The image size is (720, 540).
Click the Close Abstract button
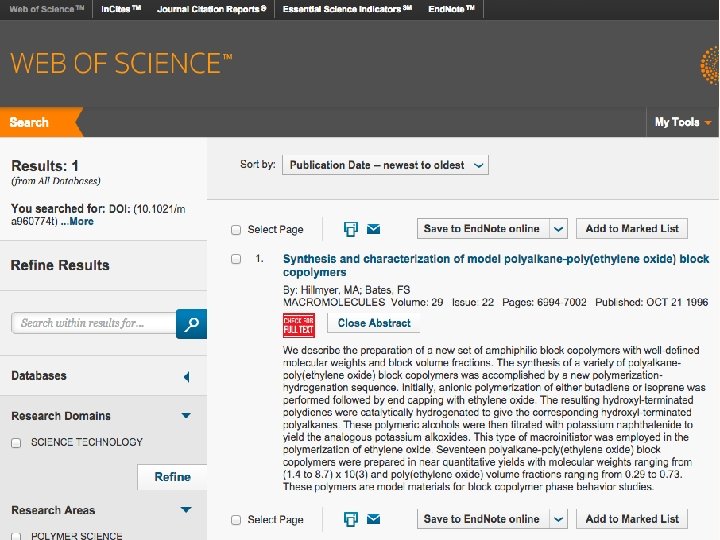pos(374,323)
